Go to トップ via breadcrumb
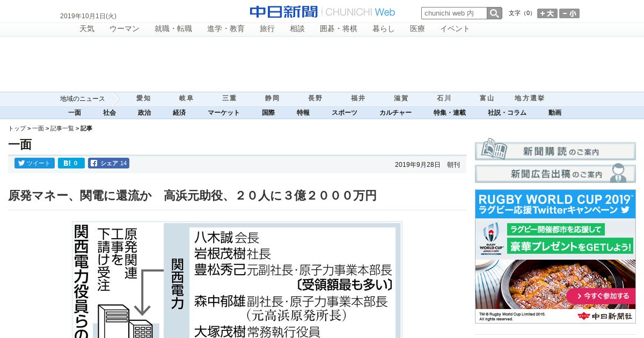Image resolution: width=644 pixels, height=338 pixels. click(17, 129)
